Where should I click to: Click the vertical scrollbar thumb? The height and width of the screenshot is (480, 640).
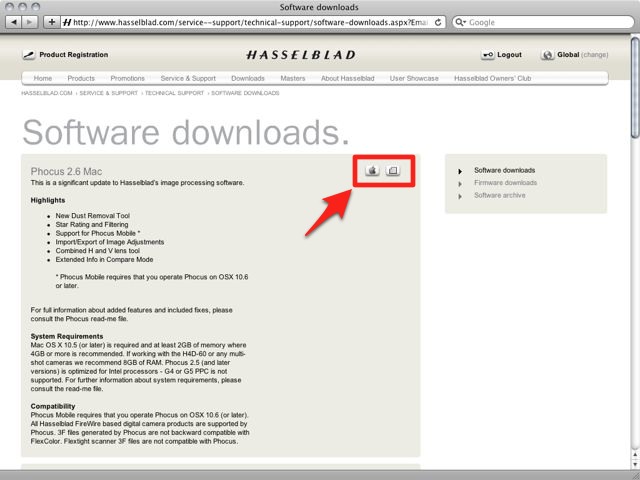pos(635,88)
